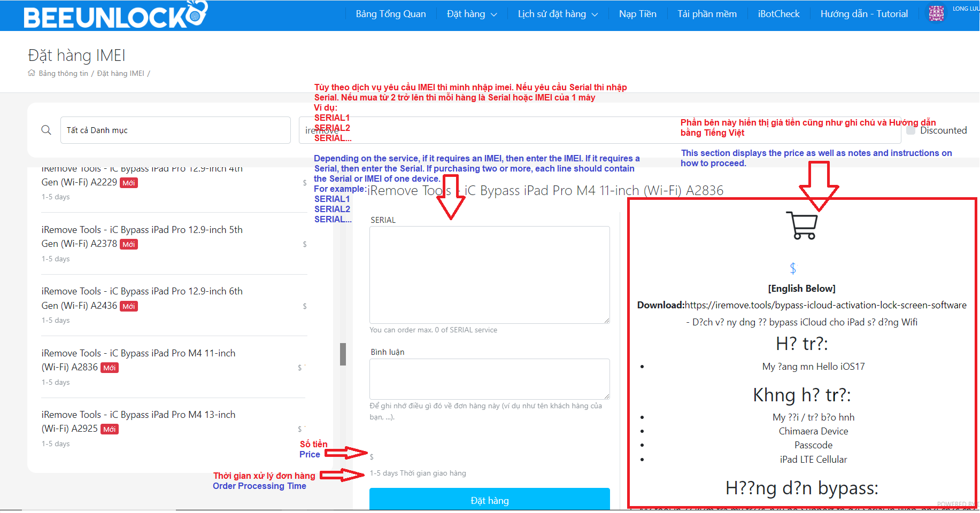Expand the Đặt hàng menu dropdown
Image resolution: width=980 pixels, height=513 pixels.
[x=472, y=14]
